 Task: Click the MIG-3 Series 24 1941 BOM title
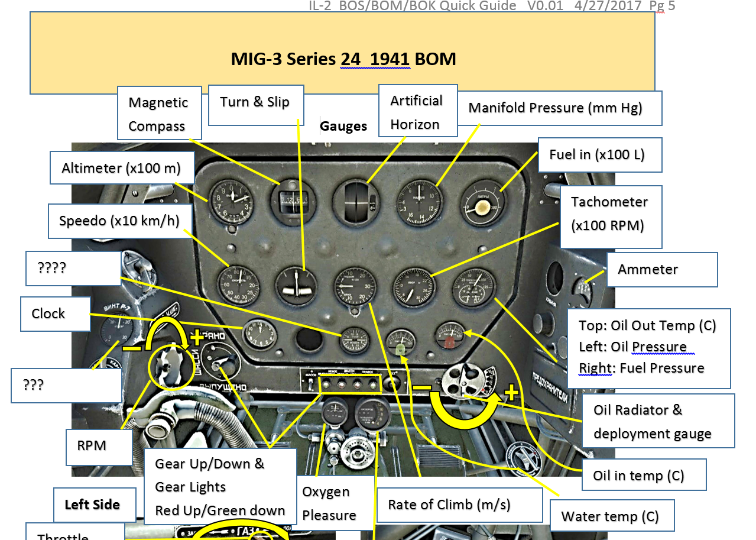pos(343,59)
